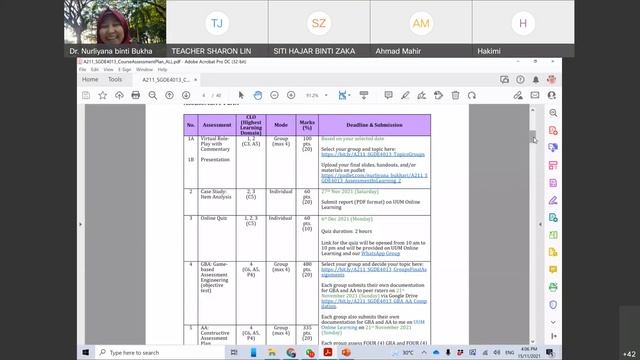The width and height of the screenshot is (640, 360).
Task: Open the Window menu
Action: coord(144,70)
